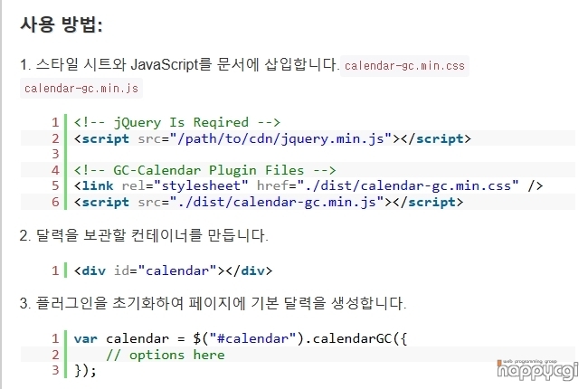Click the closing '});' code line
Image resolution: width=588 pixels, height=389 pixels.
tap(85, 371)
